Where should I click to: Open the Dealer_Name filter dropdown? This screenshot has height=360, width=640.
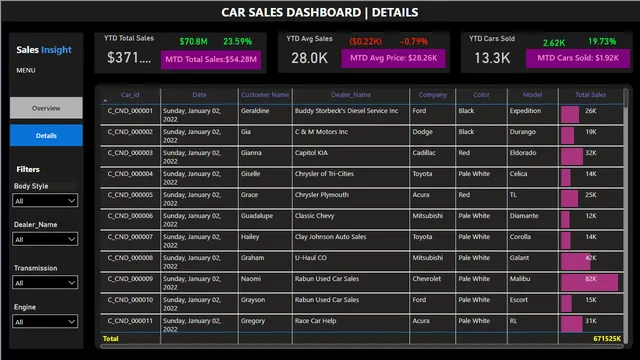[x=45, y=239]
